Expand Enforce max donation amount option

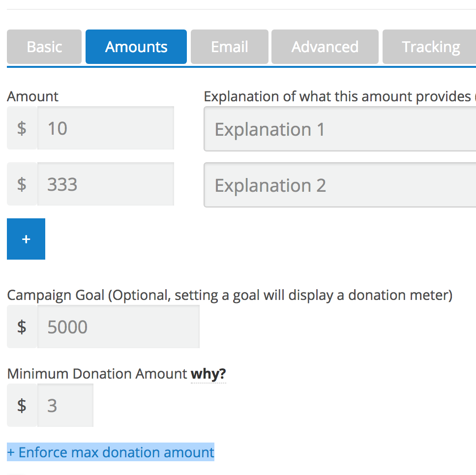point(111,452)
